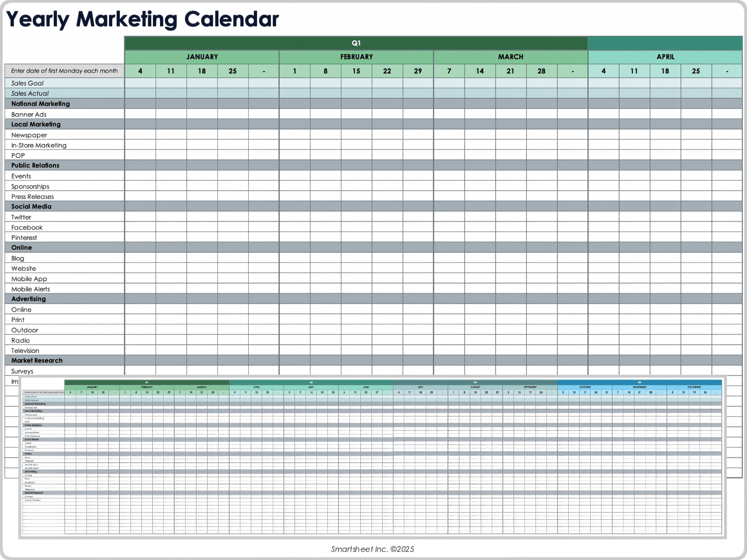
Task: Click the MARCH month header cell
Action: coord(510,57)
